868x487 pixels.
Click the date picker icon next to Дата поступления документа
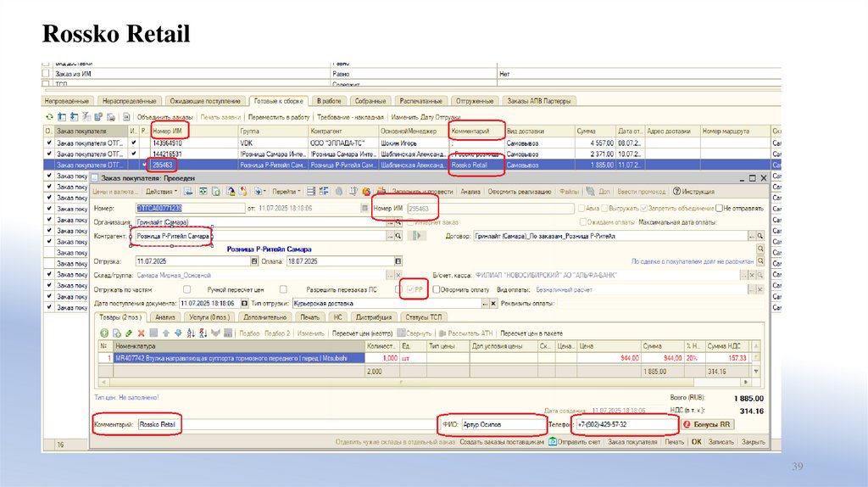(x=244, y=304)
